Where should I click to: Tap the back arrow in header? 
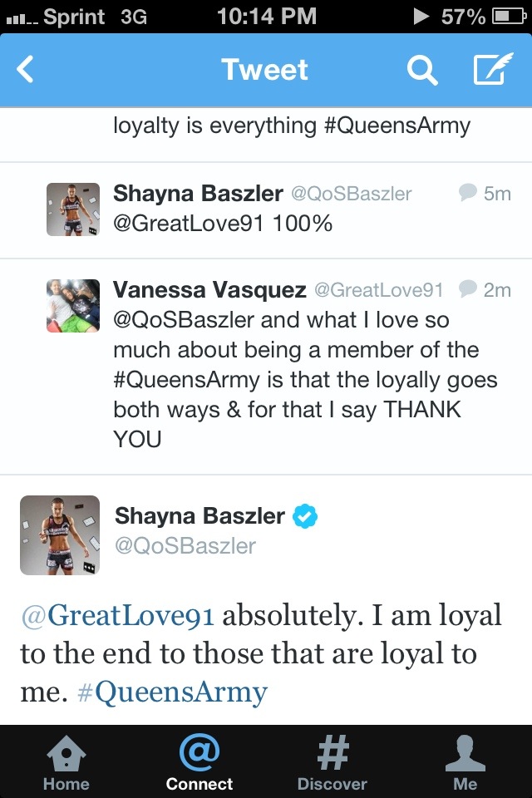(x=27, y=70)
